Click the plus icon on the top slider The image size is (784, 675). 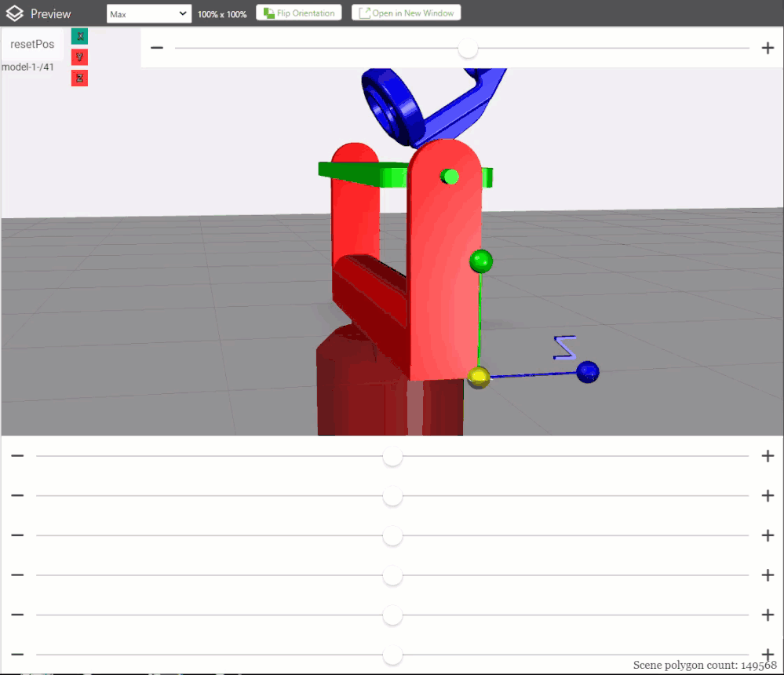pyautogui.click(x=768, y=48)
